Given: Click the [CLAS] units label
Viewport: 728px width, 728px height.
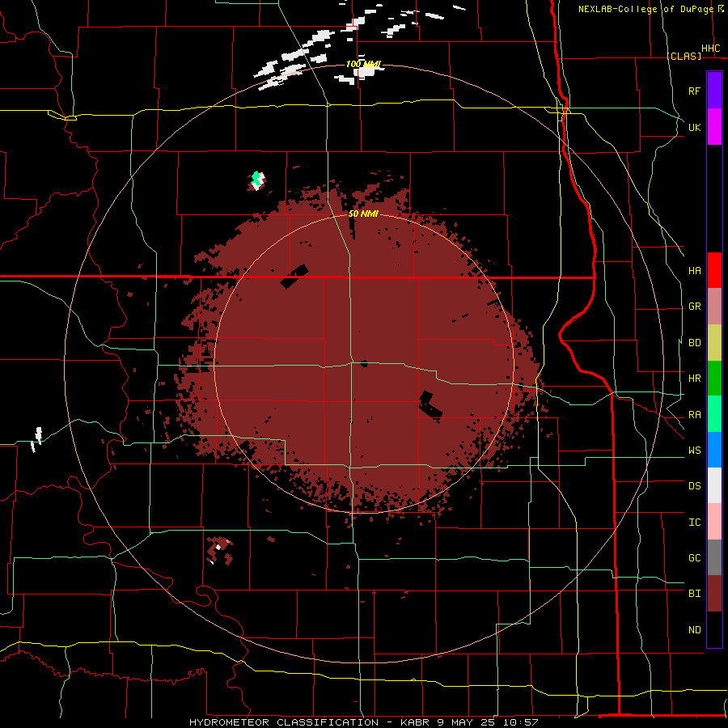Looking at the screenshot, I should 684,56.
